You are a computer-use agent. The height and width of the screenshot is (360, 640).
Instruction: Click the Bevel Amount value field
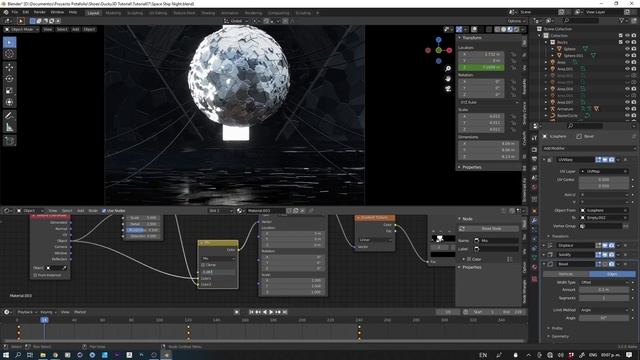click(x=604, y=290)
